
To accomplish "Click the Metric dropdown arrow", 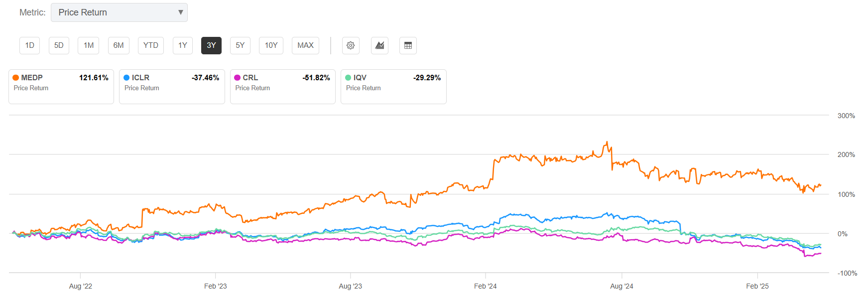I will tap(181, 12).
